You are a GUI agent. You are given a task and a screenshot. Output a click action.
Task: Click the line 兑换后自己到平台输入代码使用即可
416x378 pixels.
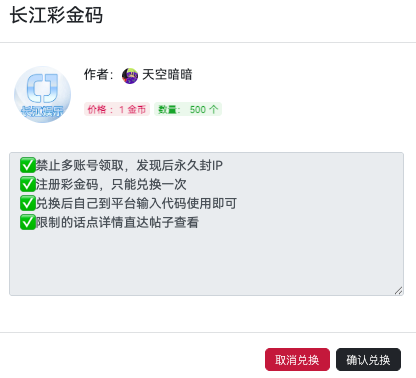136,203
